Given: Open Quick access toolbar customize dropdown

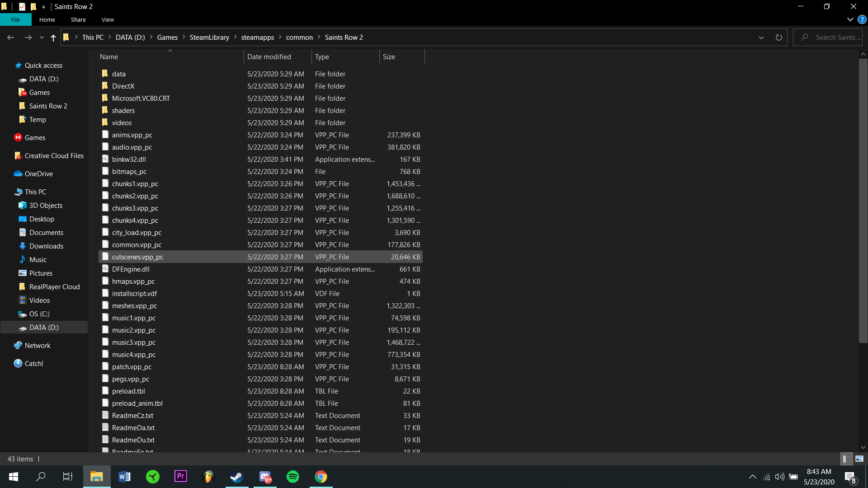Looking at the screenshot, I should [x=43, y=7].
